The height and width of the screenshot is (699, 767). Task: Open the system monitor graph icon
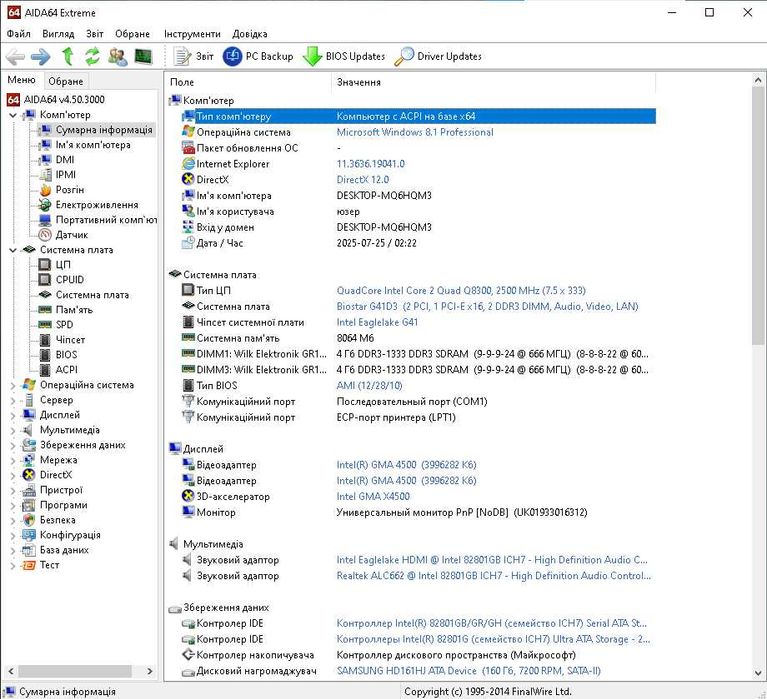pyautogui.click(x=143, y=56)
